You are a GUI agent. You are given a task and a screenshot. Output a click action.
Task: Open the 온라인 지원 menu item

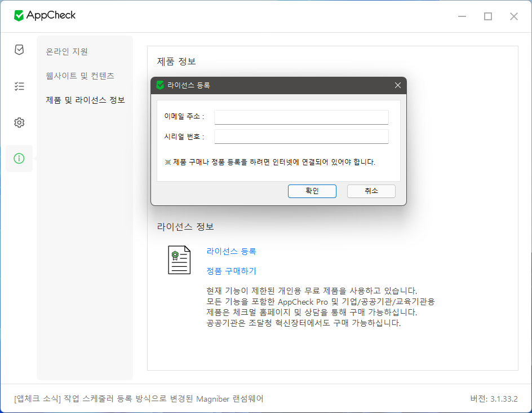(67, 51)
